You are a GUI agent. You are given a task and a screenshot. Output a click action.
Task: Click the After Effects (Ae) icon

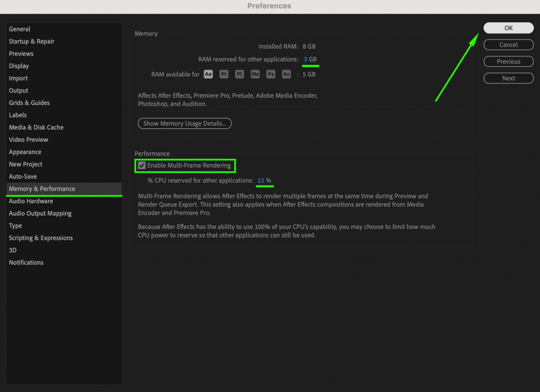coord(208,74)
